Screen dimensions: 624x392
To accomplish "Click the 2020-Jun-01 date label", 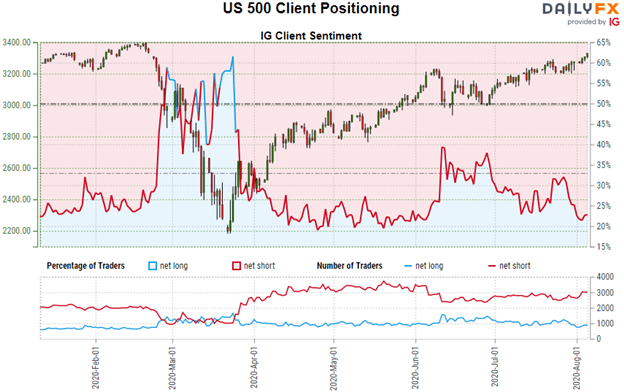I will point(415,367).
